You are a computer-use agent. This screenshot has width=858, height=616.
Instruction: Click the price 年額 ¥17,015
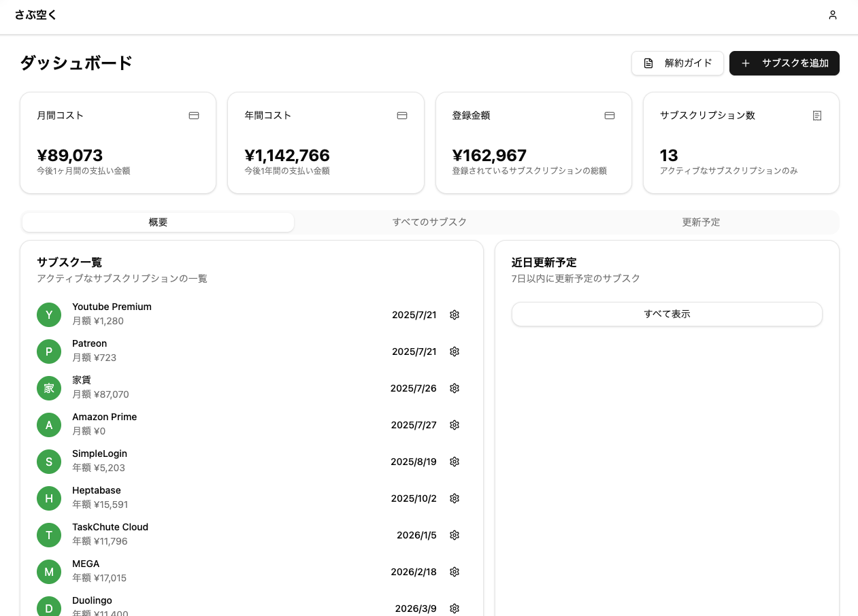[x=99, y=578]
